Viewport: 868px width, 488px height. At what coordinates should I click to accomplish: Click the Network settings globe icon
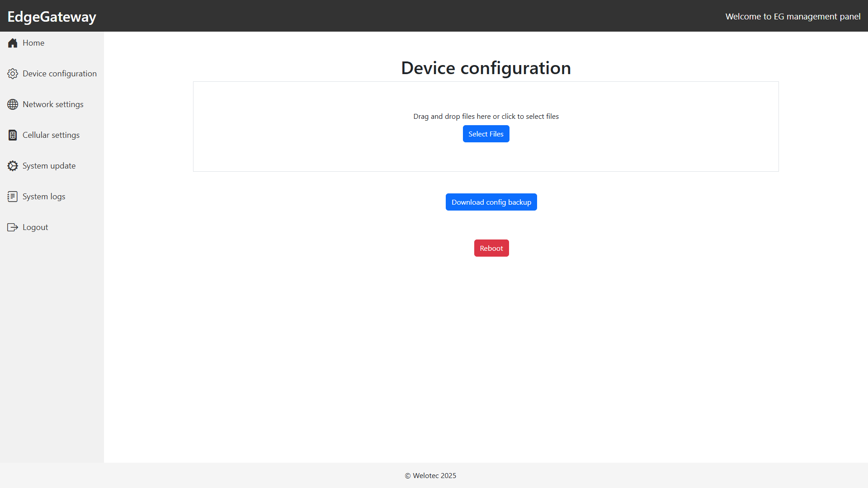coord(13,104)
